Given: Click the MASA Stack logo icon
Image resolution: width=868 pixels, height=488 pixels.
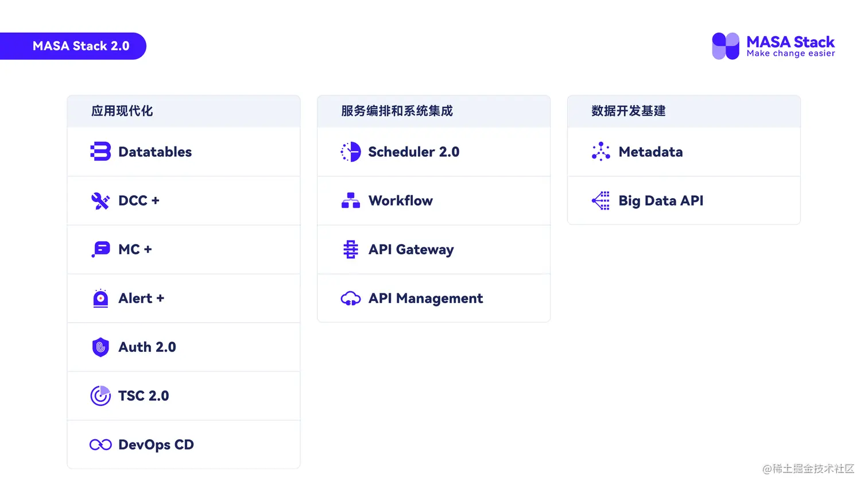Looking at the screenshot, I should pyautogui.click(x=726, y=46).
